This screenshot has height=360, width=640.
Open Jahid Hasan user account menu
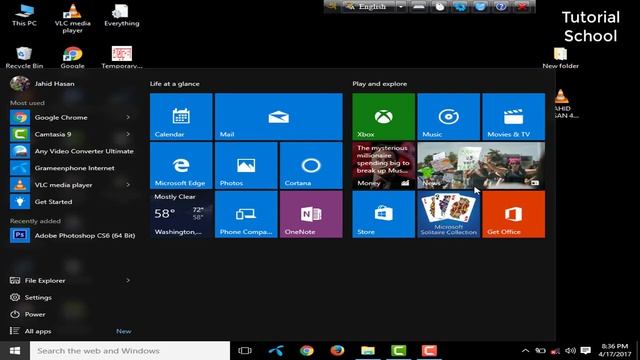tap(42, 84)
